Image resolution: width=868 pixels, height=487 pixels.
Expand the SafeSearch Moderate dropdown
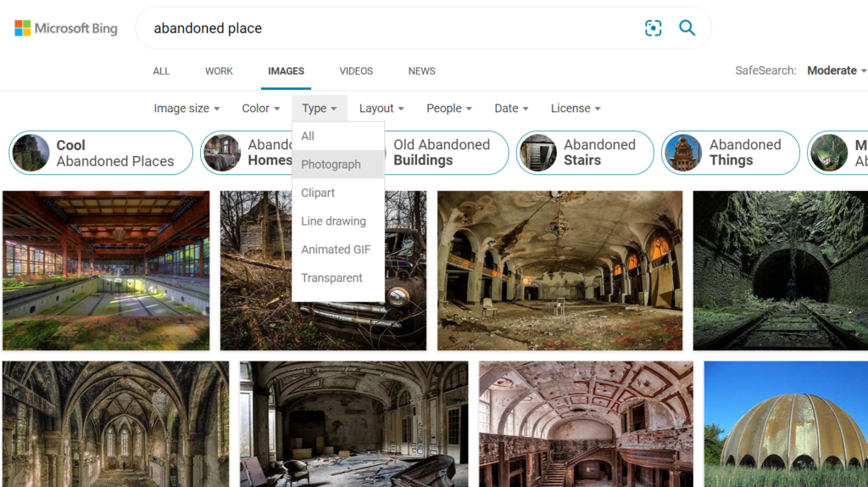point(836,70)
